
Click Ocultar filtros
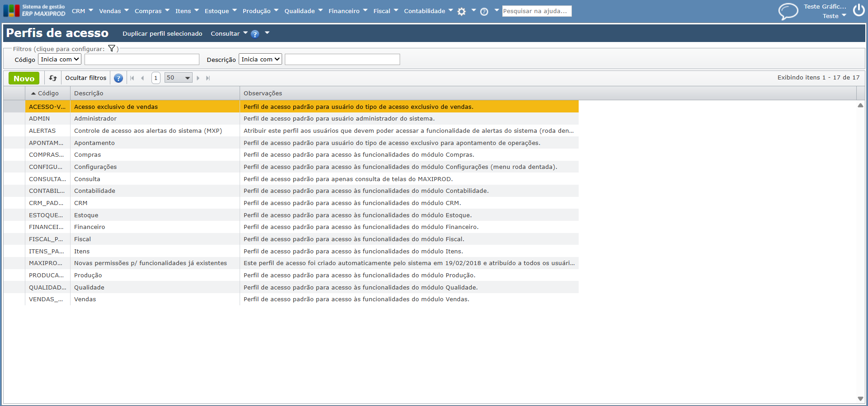(86, 78)
